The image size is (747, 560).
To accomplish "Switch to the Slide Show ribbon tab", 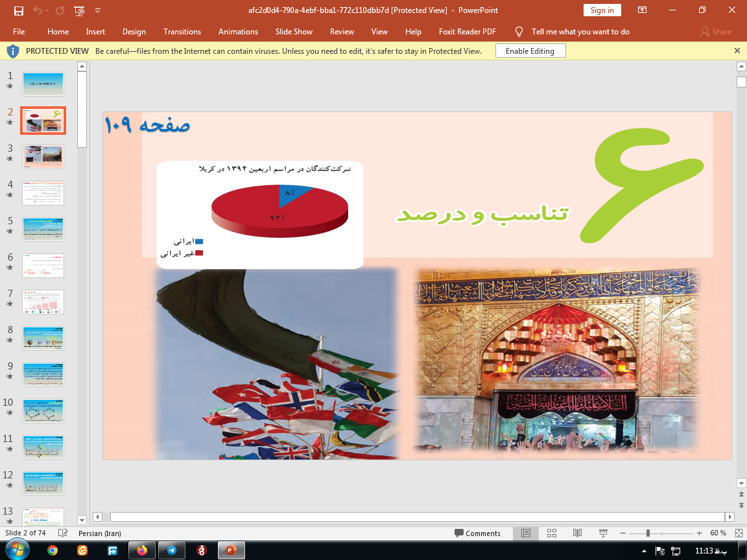I will [293, 31].
